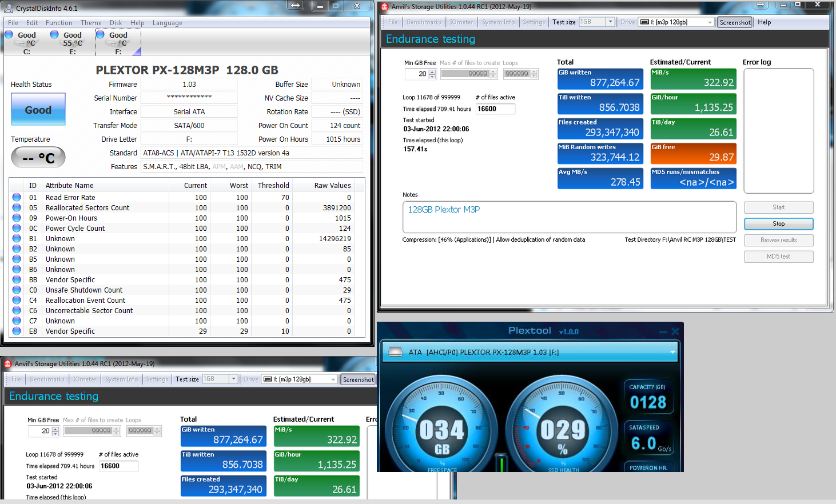
Task: Click the Firmware value 1.03 field
Action: (189, 85)
